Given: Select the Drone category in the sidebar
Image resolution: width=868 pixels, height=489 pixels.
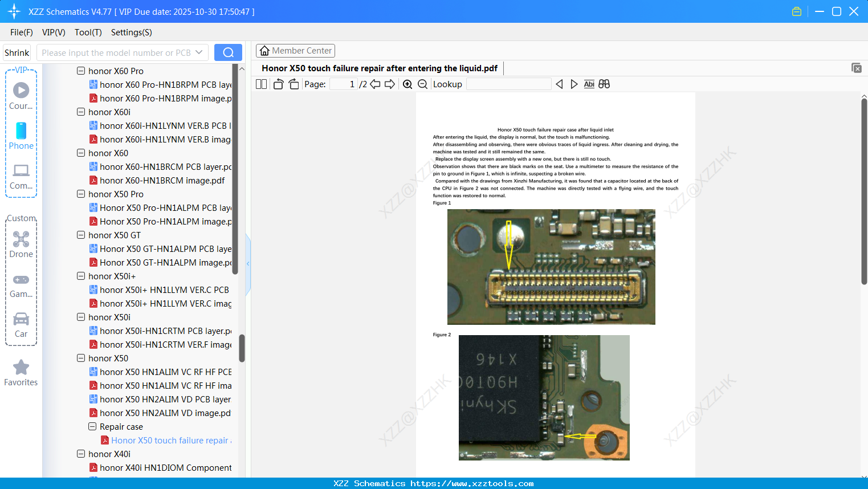Looking at the screenshot, I should tap(21, 244).
